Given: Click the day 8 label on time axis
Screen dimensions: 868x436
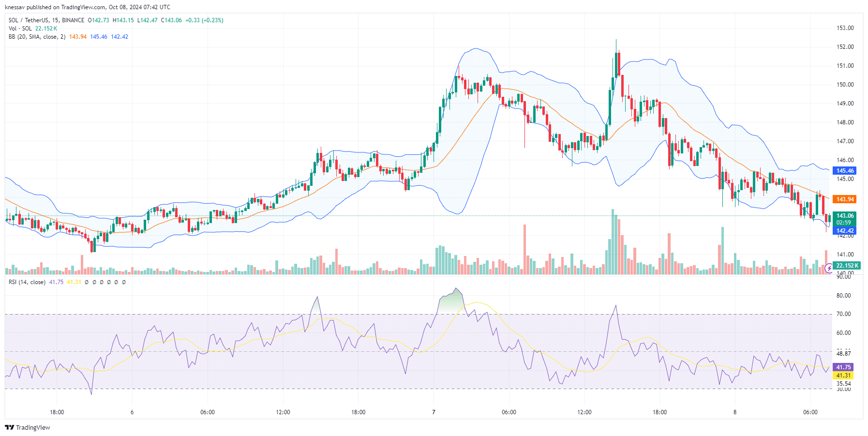Looking at the screenshot, I should pyautogui.click(x=735, y=412).
